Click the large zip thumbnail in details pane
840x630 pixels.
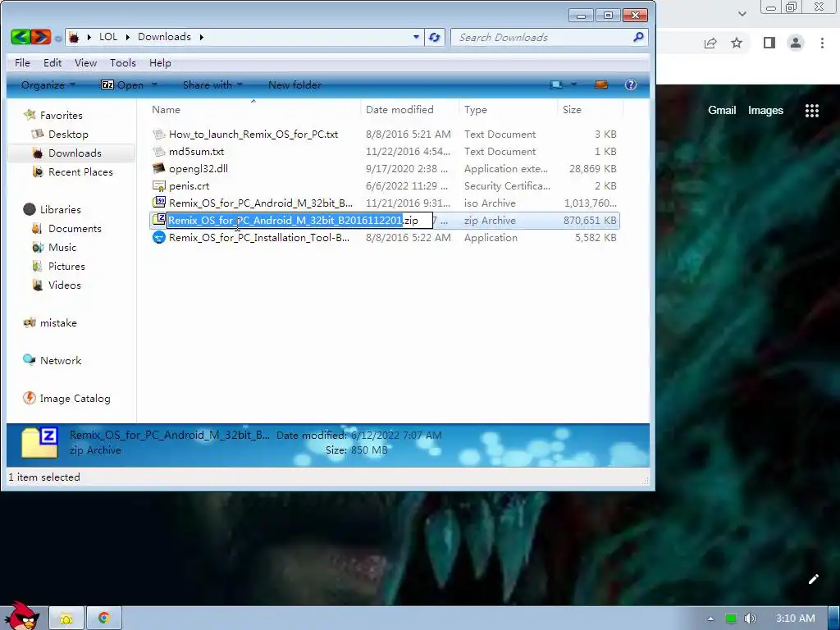pos(39,442)
